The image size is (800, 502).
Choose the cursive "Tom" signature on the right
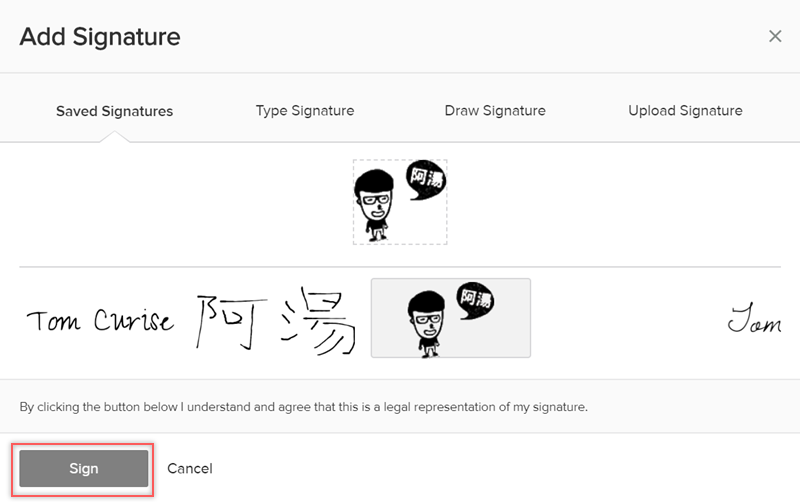pyautogui.click(x=753, y=321)
